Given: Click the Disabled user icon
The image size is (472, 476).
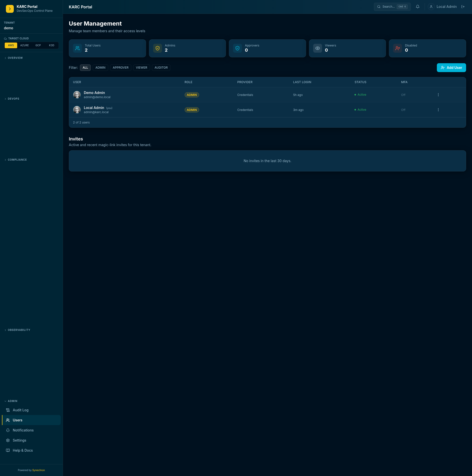Looking at the screenshot, I should pos(398,48).
